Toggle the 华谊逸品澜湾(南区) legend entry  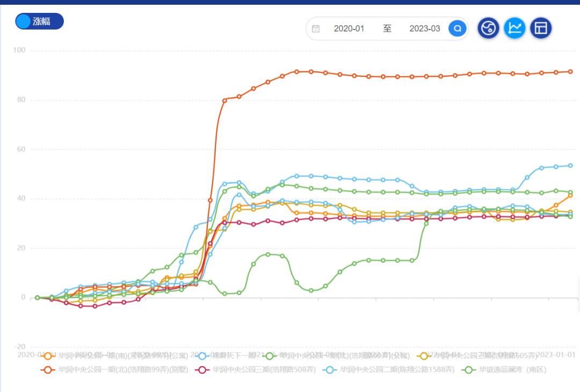coord(469,369)
